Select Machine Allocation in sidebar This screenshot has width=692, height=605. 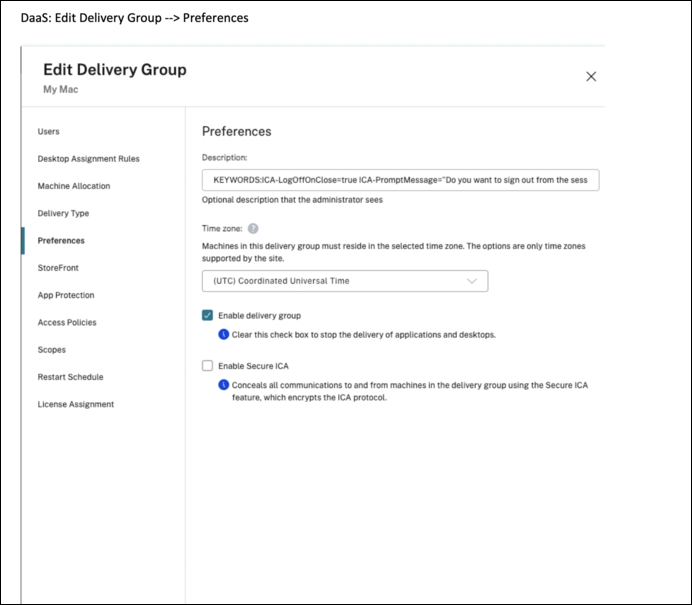pos(74,186)
